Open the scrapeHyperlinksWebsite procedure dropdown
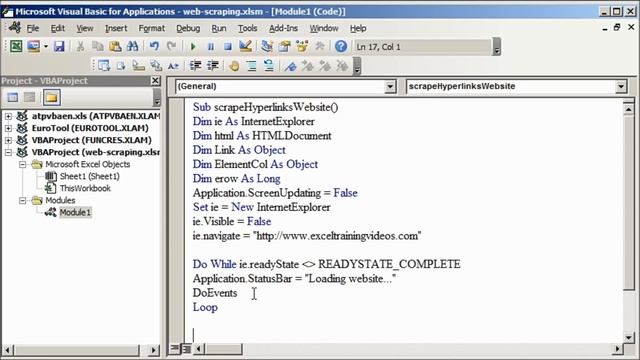 [x=621, y=86]
